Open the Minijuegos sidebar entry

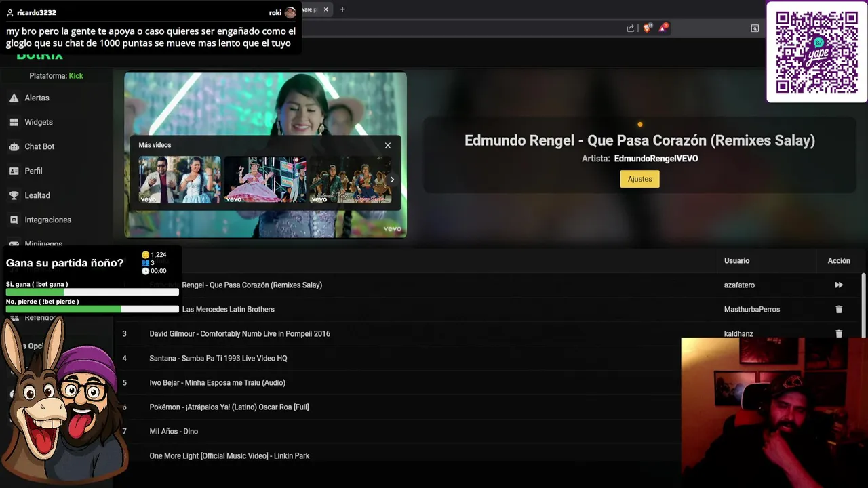(x=43, y=244)
